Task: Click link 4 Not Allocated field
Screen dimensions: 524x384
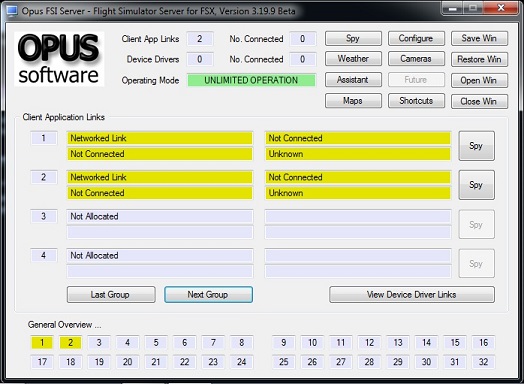Action: pyautogui.click(x=160, y=256)
